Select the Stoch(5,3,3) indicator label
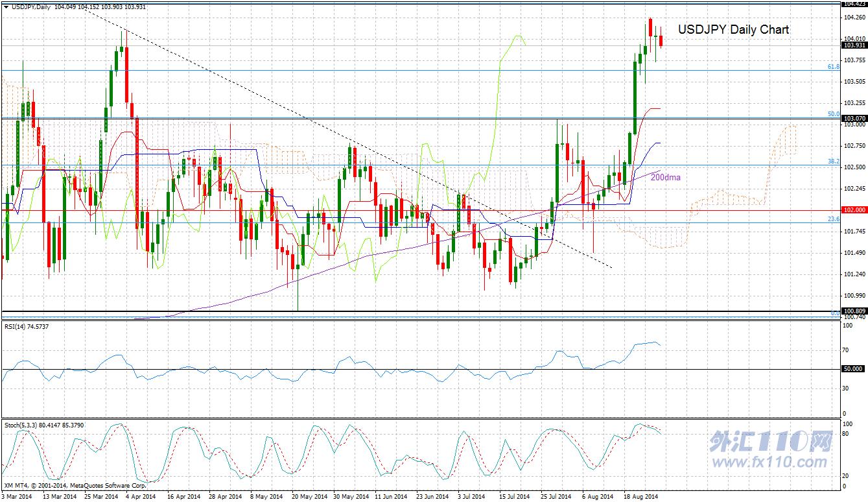The width and height of the screenshot is (868, 502). click(44, 425)
